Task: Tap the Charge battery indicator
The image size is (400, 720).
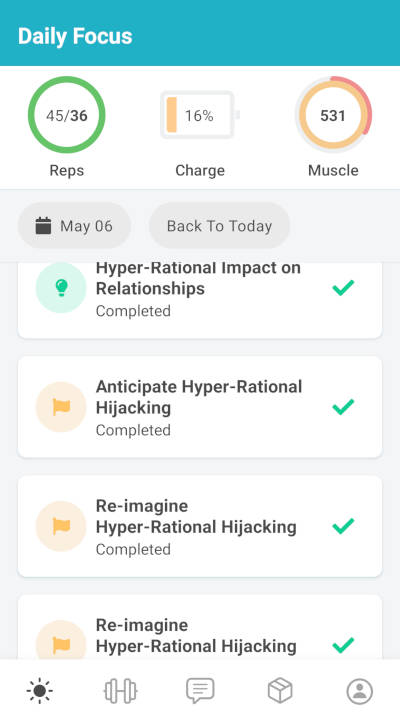Action: click(x=200, y=115)
